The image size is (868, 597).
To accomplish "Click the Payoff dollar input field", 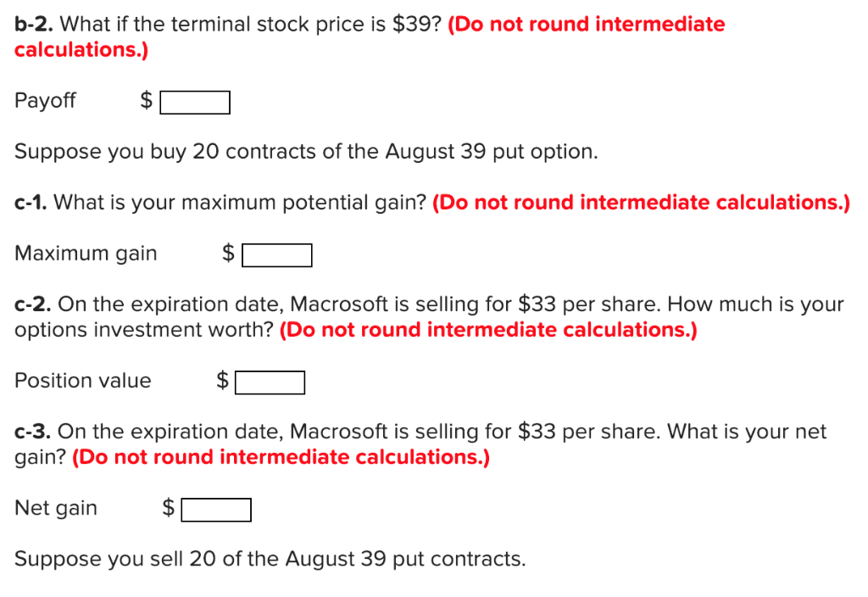I will 195,102.
